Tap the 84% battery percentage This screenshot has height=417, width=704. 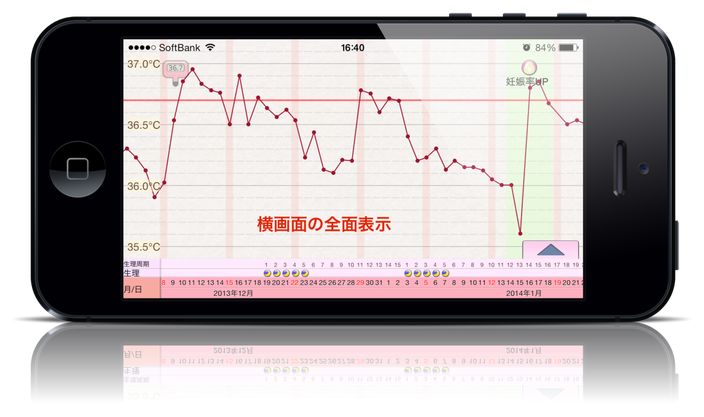[x=545, y=48]
